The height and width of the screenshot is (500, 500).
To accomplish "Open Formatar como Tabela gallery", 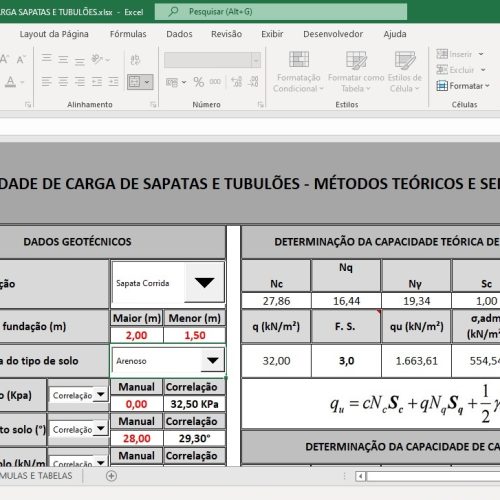I will click(356, 72).
